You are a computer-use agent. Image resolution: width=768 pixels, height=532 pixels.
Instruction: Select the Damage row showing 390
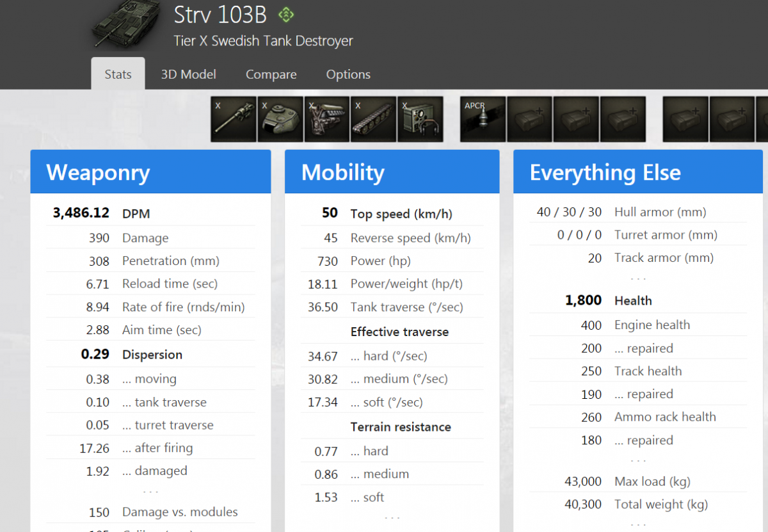(x=150, y=238)
